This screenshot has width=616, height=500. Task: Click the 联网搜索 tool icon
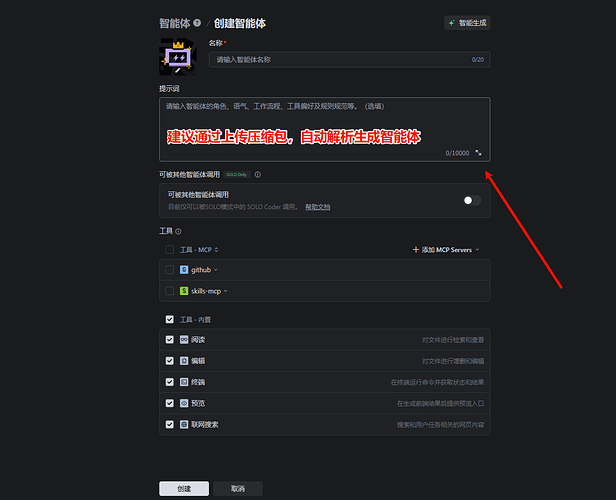pyautogui.click(x=184, y=424)
